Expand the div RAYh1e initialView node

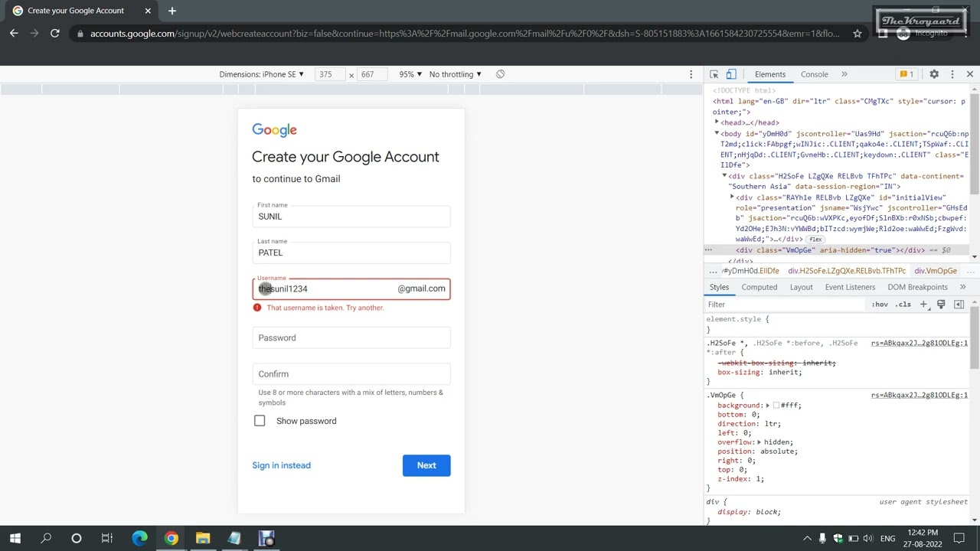coord(733,197)
